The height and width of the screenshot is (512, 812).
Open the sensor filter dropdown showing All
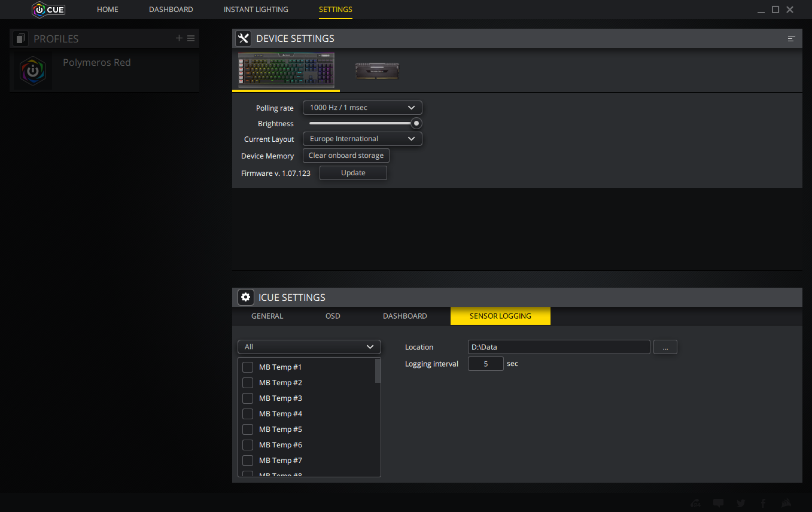pyautogui.click(x=309, y=347)
